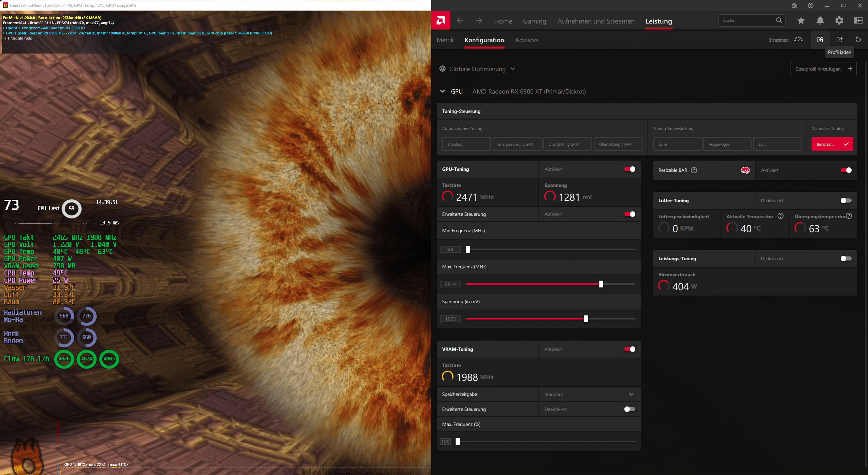Toggle the sidebar panel icon
Viewport: 868px width, 475px height.
coord(858,21)
